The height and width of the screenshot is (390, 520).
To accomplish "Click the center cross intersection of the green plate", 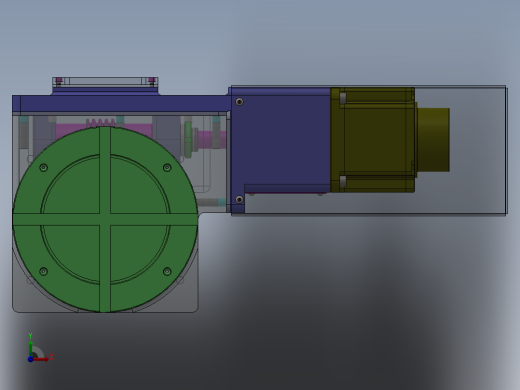I will (x=105, y=219).
